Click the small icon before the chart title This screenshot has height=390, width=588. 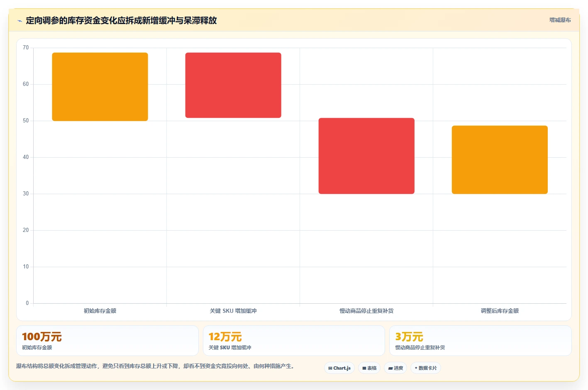20,21
